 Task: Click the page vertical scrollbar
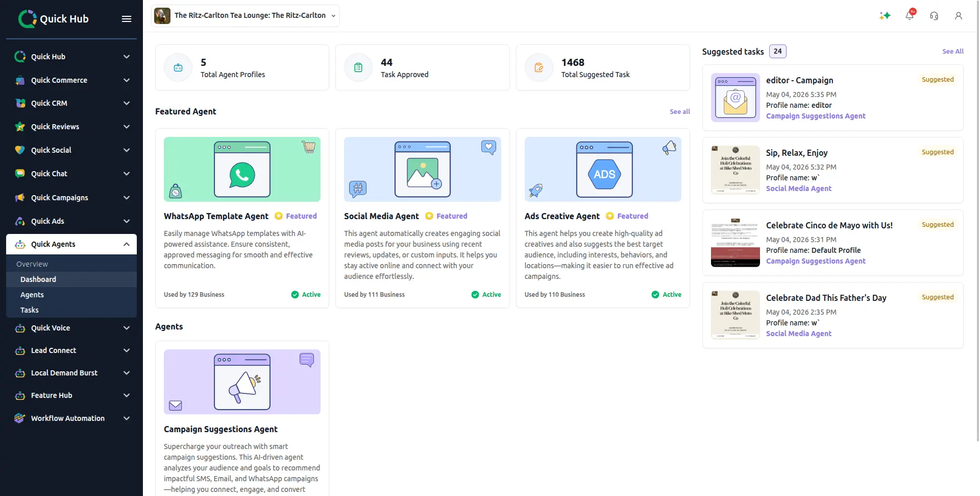[977, 220]
